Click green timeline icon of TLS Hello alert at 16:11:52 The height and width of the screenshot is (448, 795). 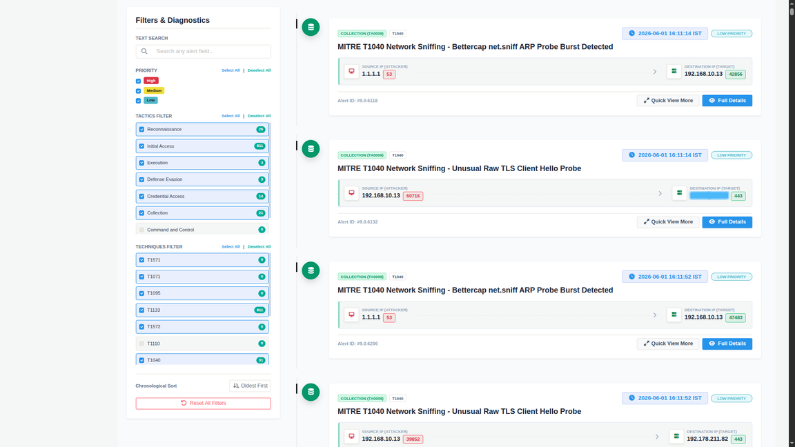pos(311,392)
